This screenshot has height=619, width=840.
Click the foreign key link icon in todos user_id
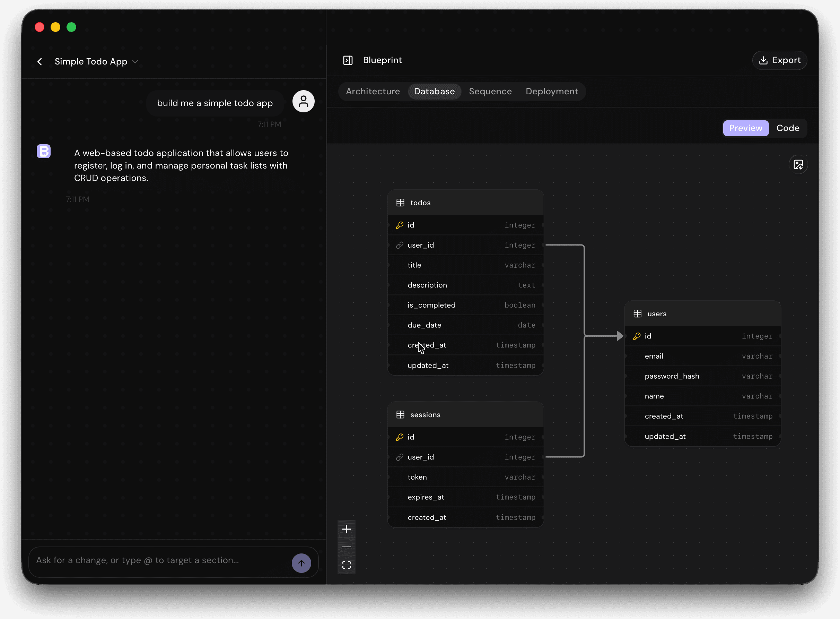tap(400, 245)
